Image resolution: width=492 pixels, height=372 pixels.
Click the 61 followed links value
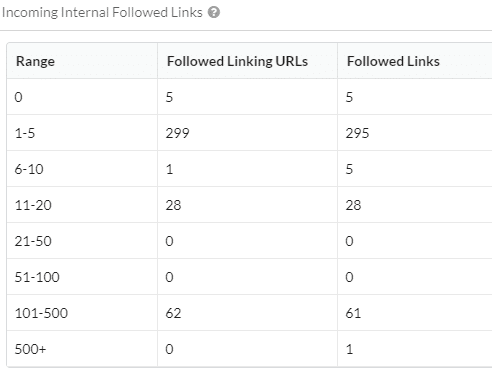(x=353, y=313)
